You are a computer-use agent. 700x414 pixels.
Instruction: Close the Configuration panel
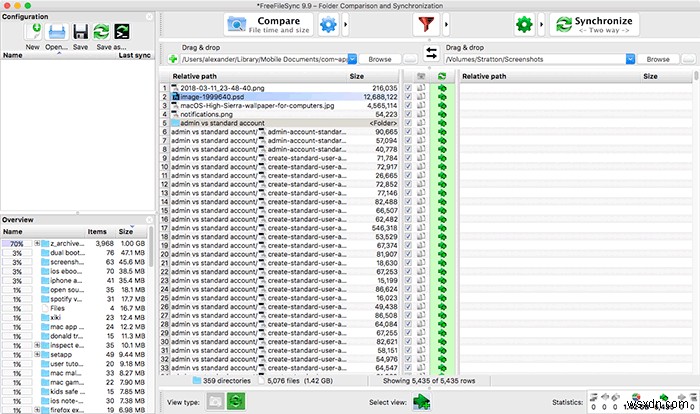(149, 17)
